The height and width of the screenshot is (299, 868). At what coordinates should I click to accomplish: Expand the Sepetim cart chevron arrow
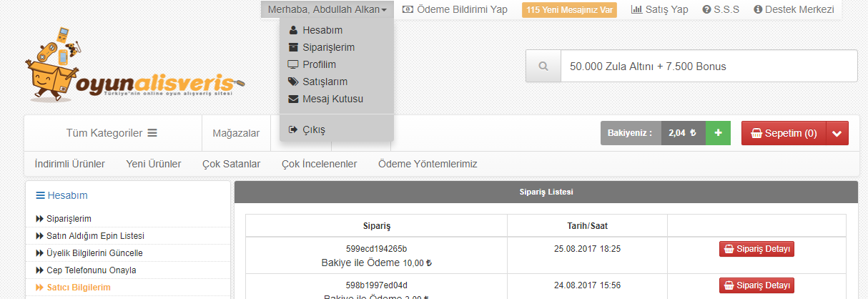(x=837, y=133)
